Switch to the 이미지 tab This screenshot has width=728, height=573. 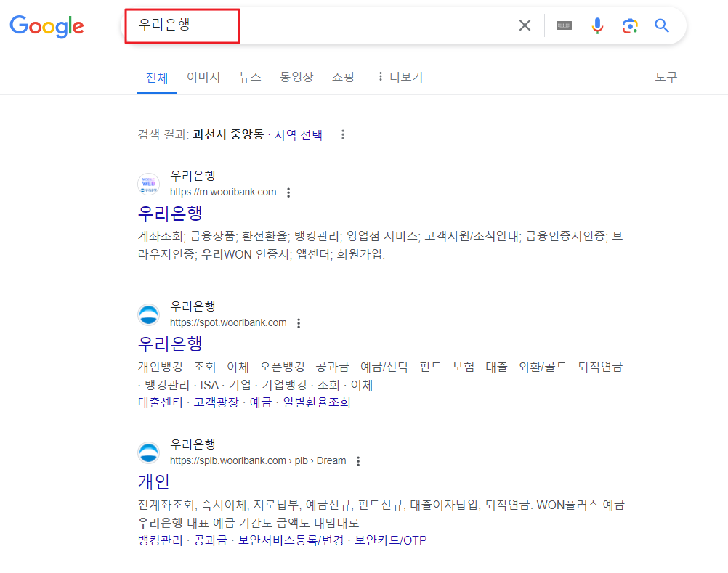point(203,77)
